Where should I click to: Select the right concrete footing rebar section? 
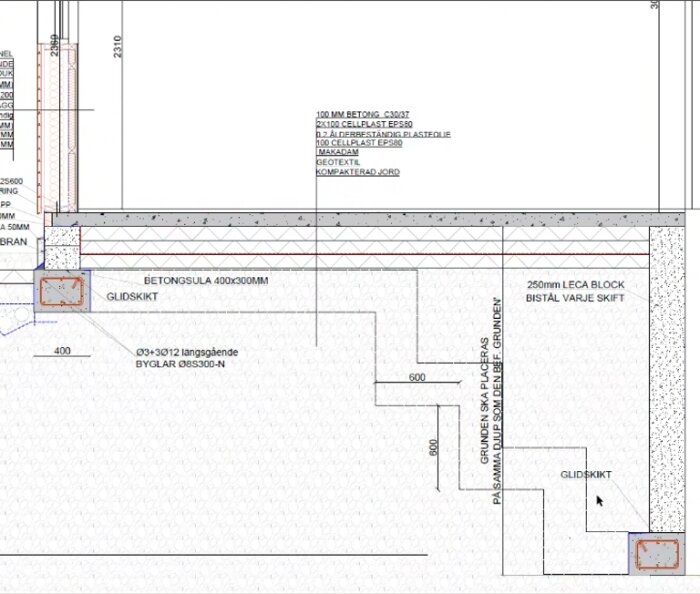(x=657, y=554)
